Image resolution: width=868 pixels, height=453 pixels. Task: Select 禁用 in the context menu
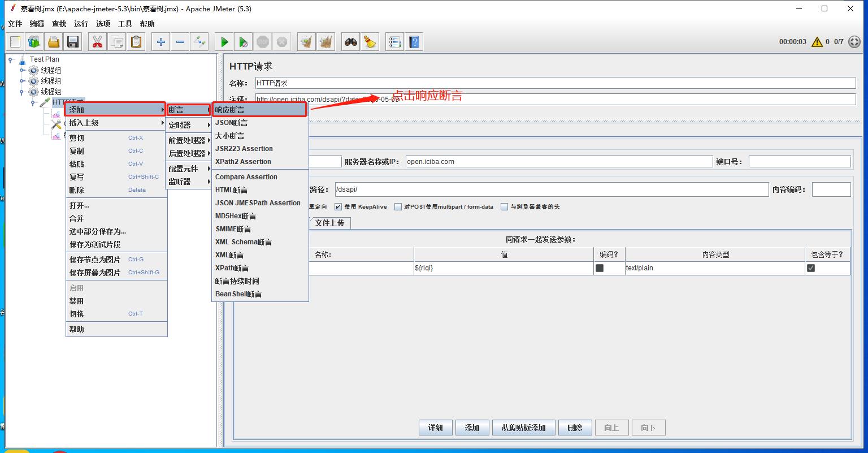[116, 301]
